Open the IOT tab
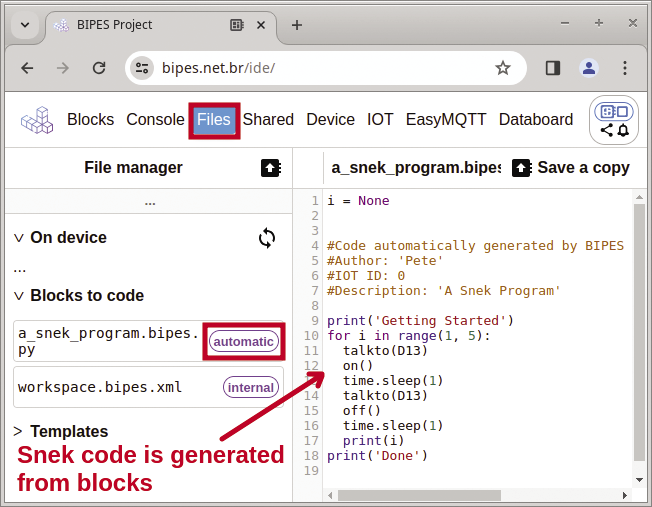This screenshot has height=507, width=652. pos(380,120)
